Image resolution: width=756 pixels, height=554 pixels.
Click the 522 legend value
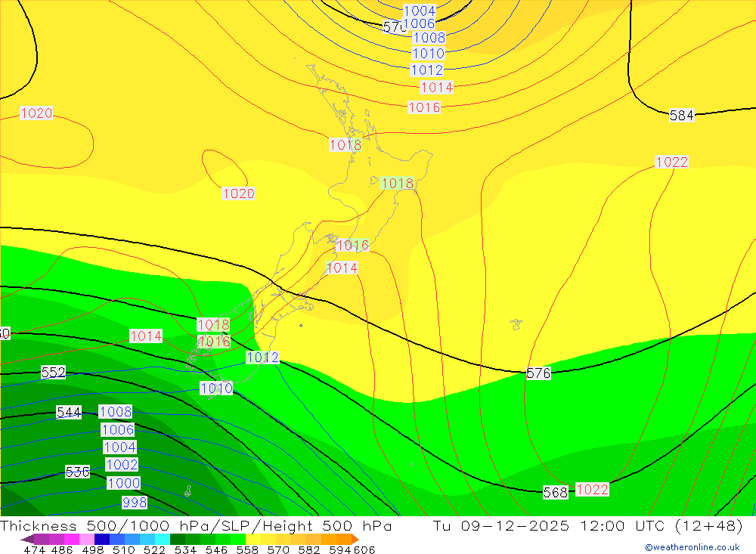click(x=153, y=549)
